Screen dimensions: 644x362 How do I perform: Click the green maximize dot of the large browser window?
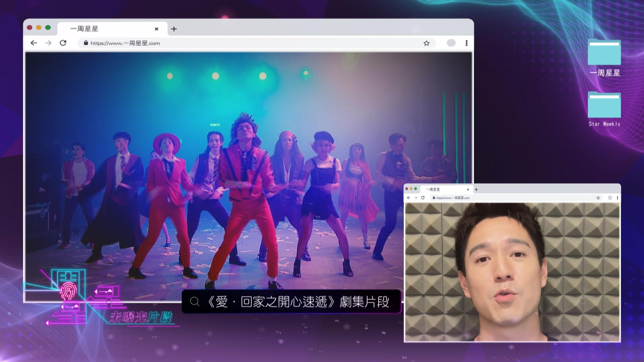48,27
